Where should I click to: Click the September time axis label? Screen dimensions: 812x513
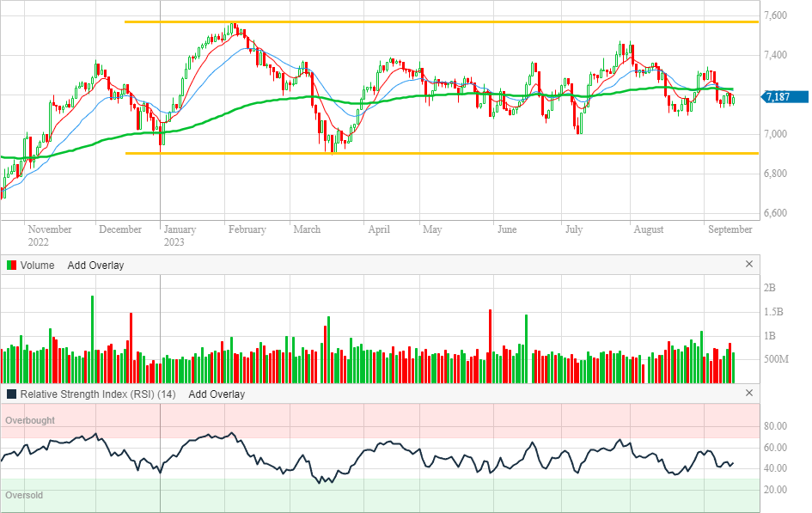pyautogui.click(x=730, y=229)
